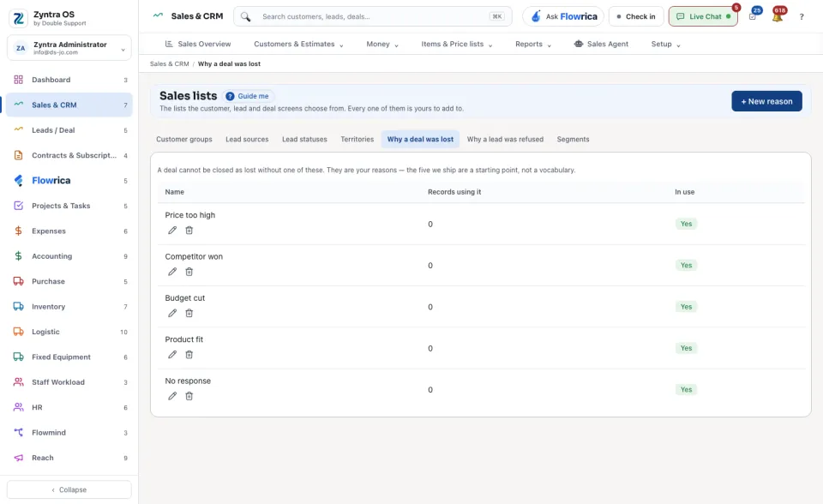The height and width of the screenshot is (504, 823).
Task: Delete the Product fit reason
Action: click(189, 355)
